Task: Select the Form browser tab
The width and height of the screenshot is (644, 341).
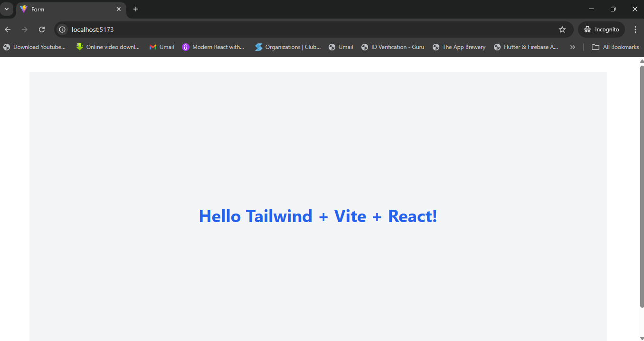Action: [71, 10]
